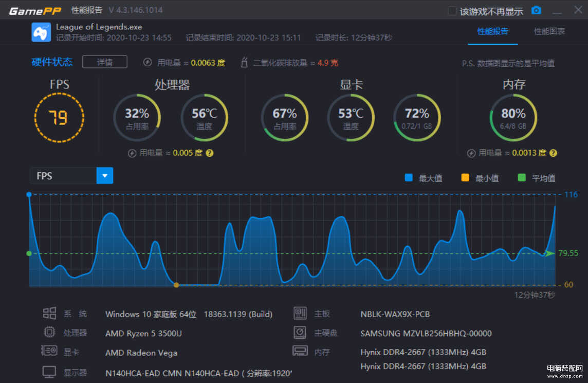Click the GPU 67% usage gauge
The height and width of the screenshot is (383, 588).
point(285,118)
